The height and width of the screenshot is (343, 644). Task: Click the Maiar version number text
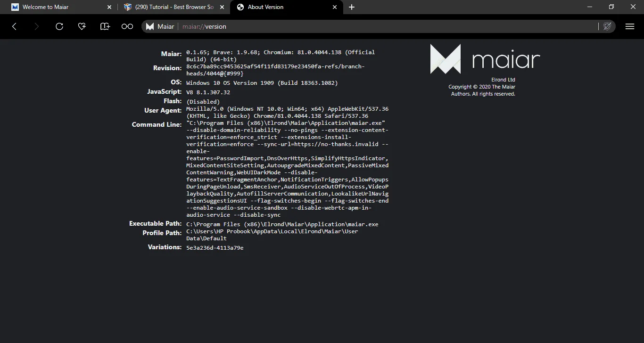[281, 56]
